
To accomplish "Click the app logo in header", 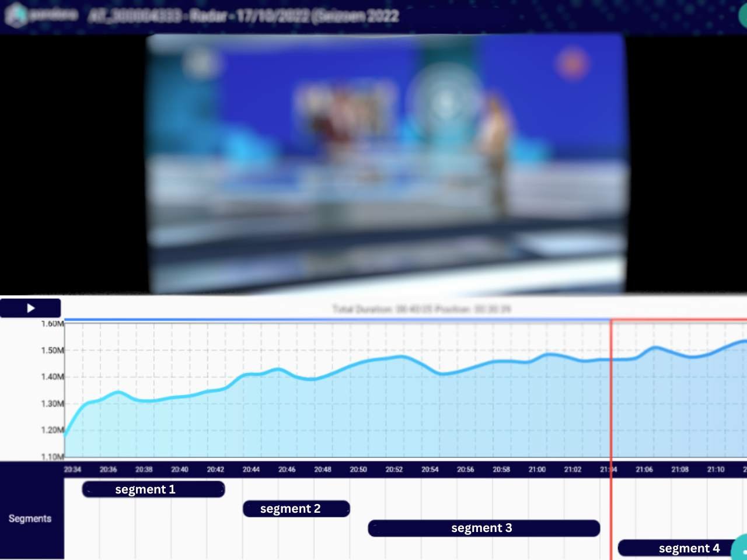I will [41, 15].
